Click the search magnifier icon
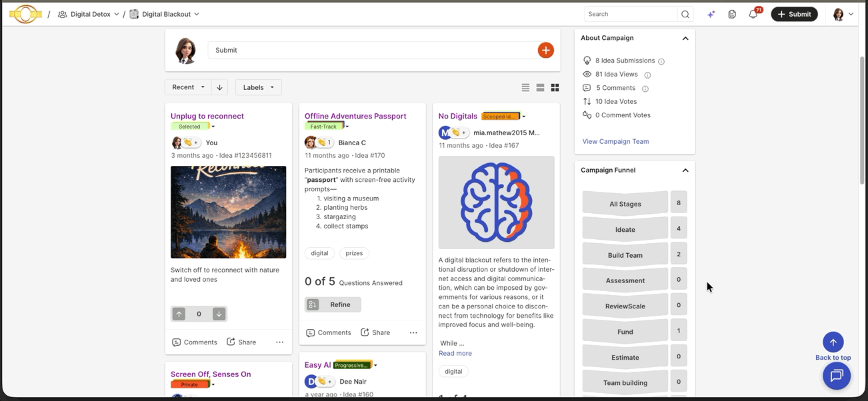The width and height of the screenshot is (868, 401). [685, 14]
